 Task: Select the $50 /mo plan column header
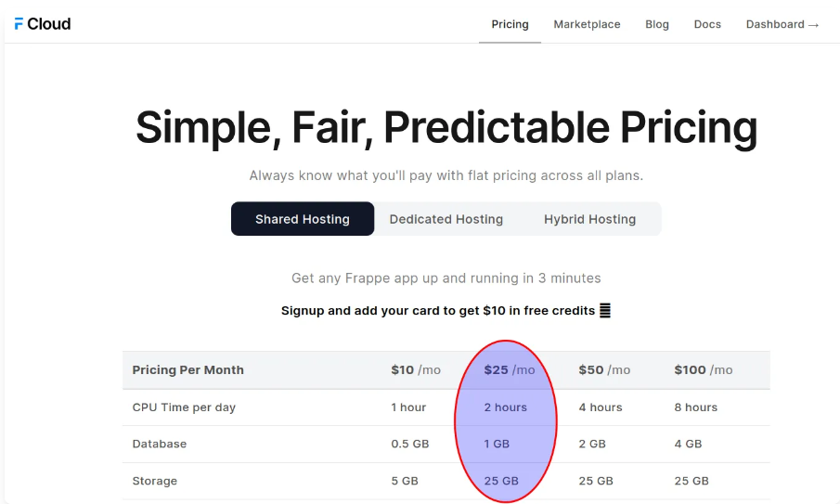[604, 370]
